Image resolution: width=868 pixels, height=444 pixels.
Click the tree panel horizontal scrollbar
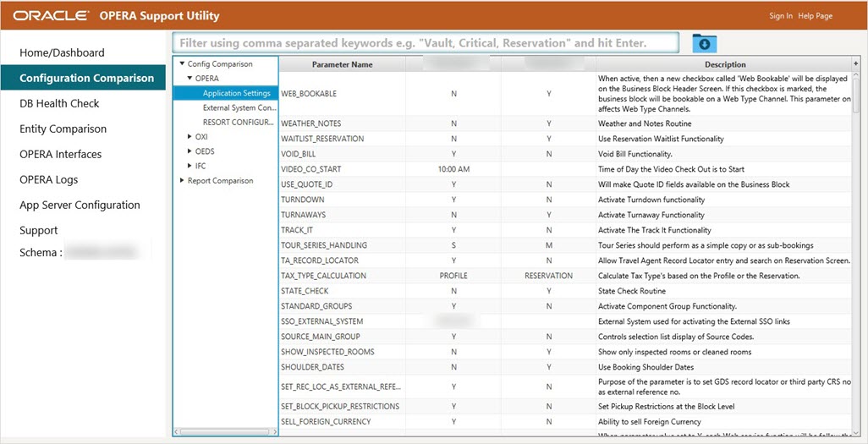(225, 430)
